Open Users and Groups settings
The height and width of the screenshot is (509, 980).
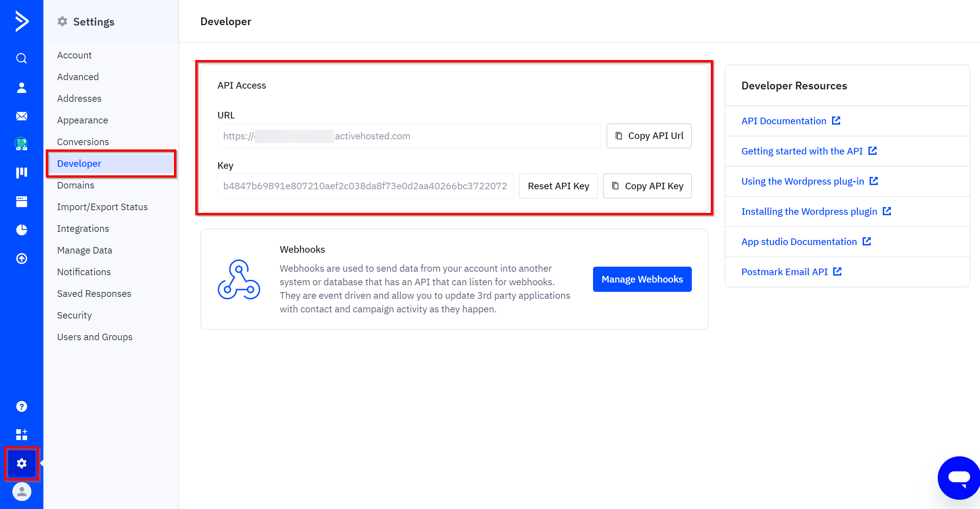(x=95, y=337)
